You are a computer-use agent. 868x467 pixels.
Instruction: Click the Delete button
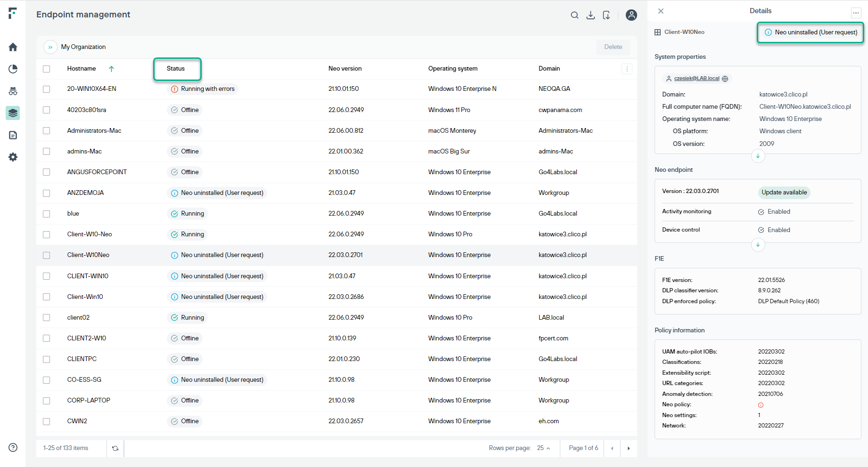click(x=613, y=47)
